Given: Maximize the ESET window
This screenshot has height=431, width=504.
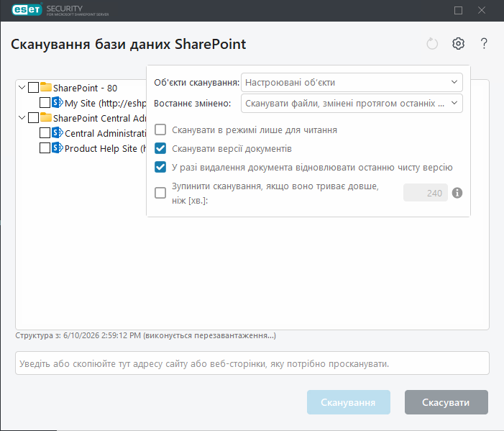Looking at the screenshot, I should (x=458, y=10).
